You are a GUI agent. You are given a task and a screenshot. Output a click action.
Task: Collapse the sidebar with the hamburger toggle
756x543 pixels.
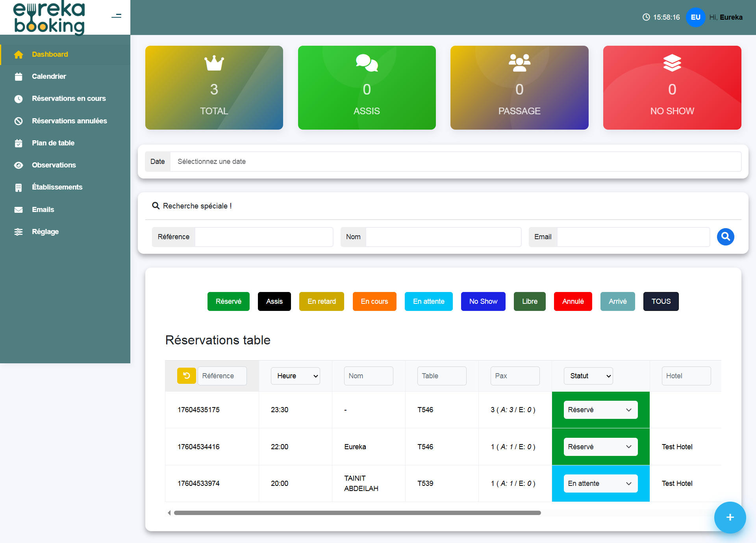[x=117, y=16]
